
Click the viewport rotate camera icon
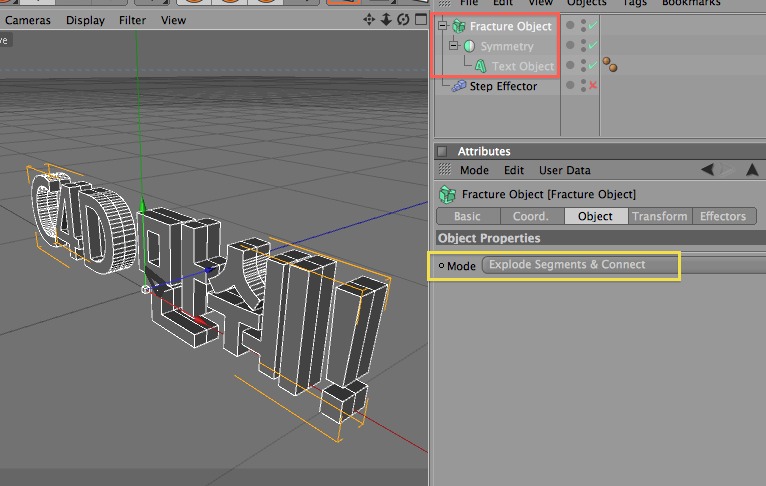tap(403, 20)
